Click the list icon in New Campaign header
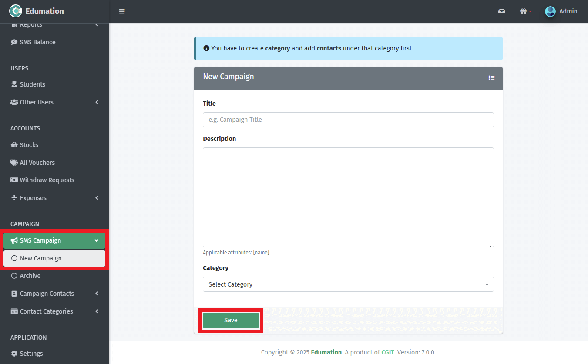Image resolution: width=588 pixels, height=364 pixels. 491,78
